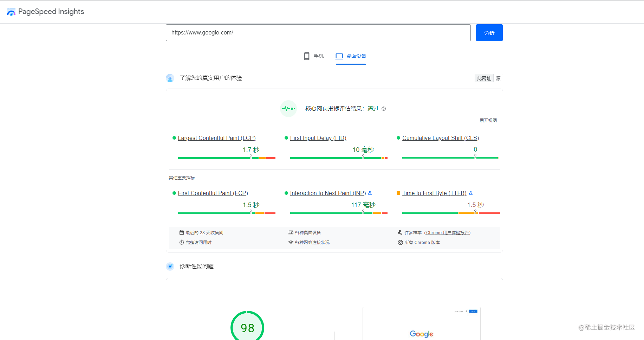Click the Chrome icon beside 所有 Chrome 版本
644x340 pixels.
pos(400,242)
